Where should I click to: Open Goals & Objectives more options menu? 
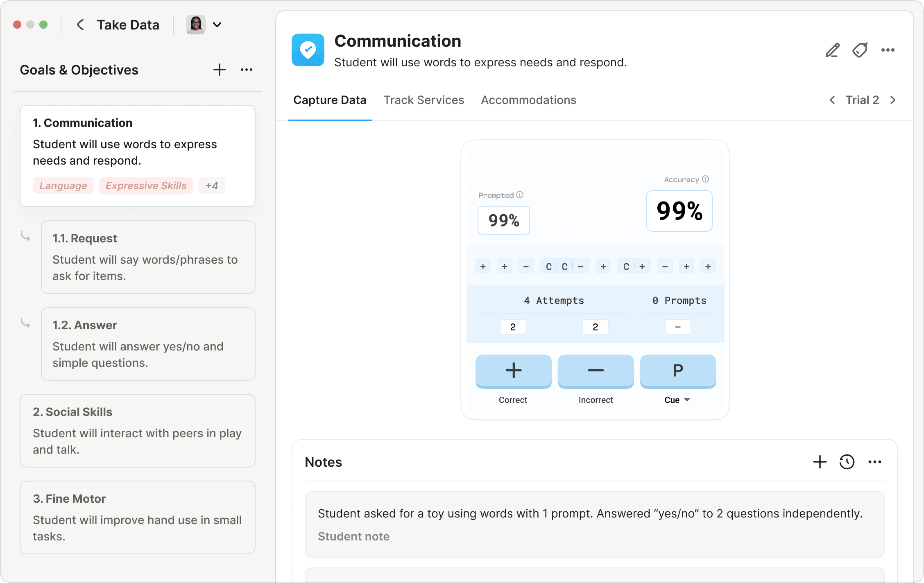[247, 70]
